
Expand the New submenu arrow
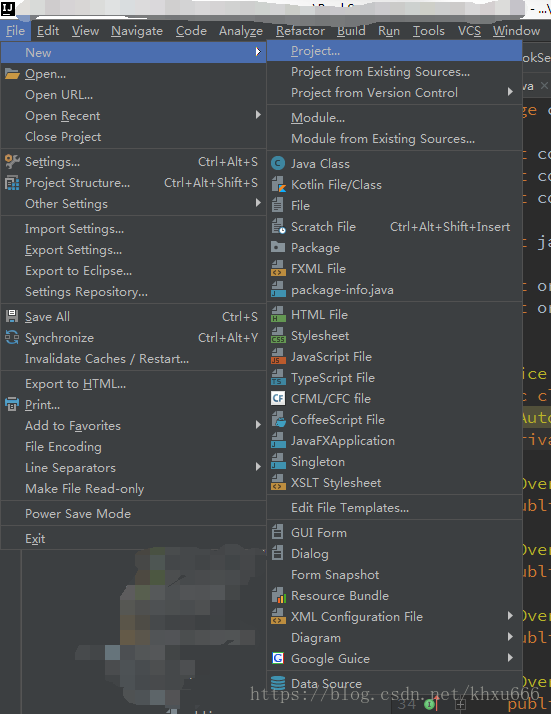(x=258, y=51)
